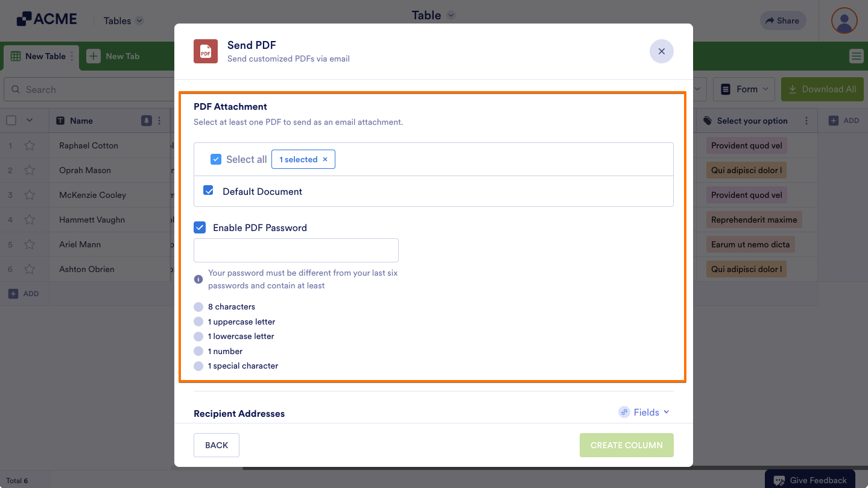Image resolution: width=868 pixels, height=488 pixels.
Task: Click the Give Feedback chat icon
Action: [x=779, y=480]
